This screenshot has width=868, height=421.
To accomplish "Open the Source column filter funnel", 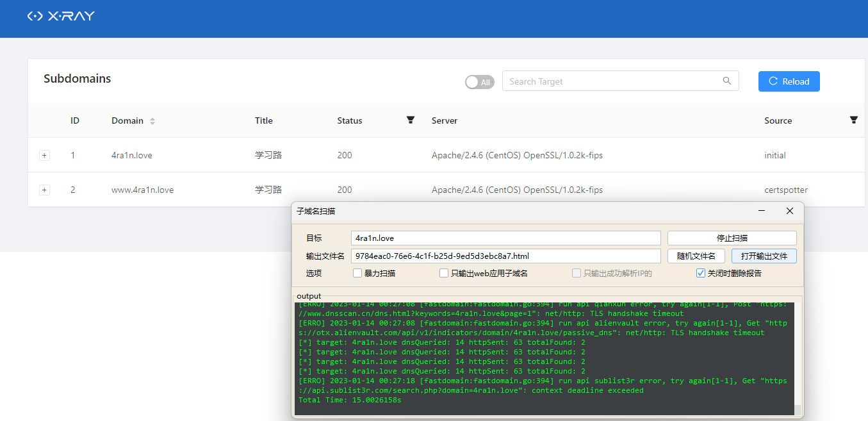I will click(x=853, y=120).
